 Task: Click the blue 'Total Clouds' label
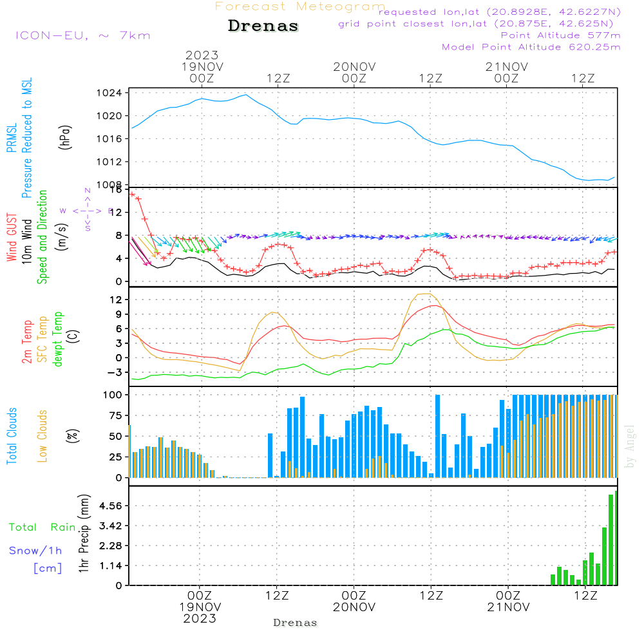click(x=12, y=436)
